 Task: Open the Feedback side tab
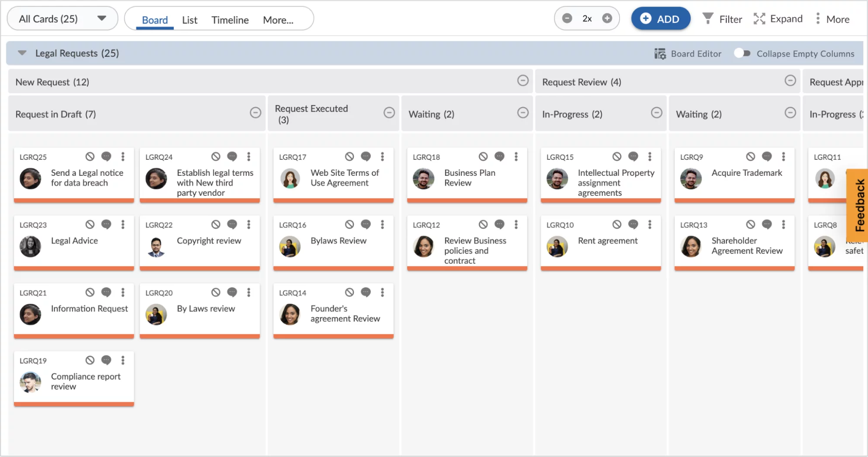coord(859,205)
